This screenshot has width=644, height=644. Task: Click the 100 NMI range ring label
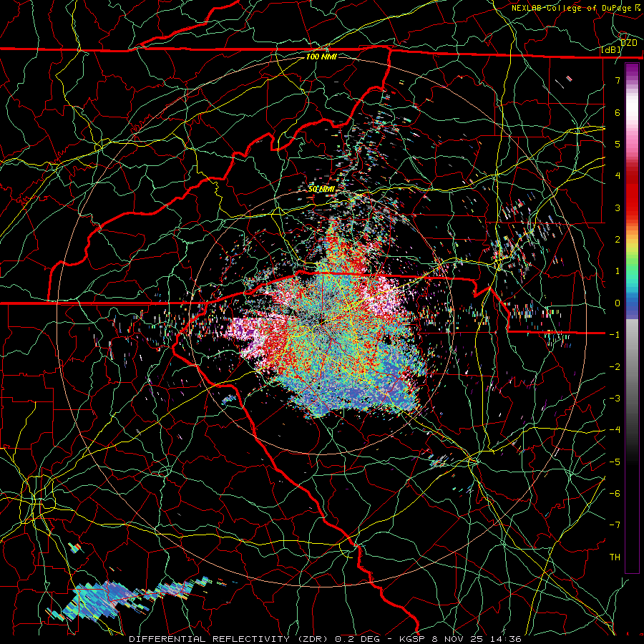321,57
